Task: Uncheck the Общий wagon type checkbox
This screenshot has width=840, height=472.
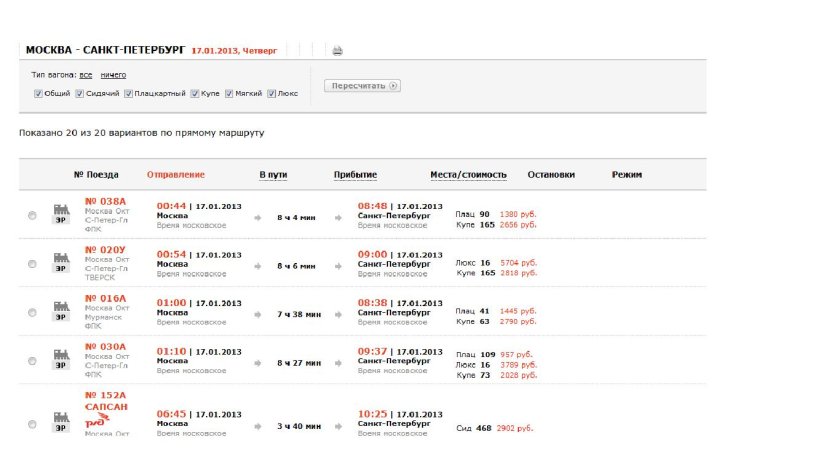Action: (38, 94)
